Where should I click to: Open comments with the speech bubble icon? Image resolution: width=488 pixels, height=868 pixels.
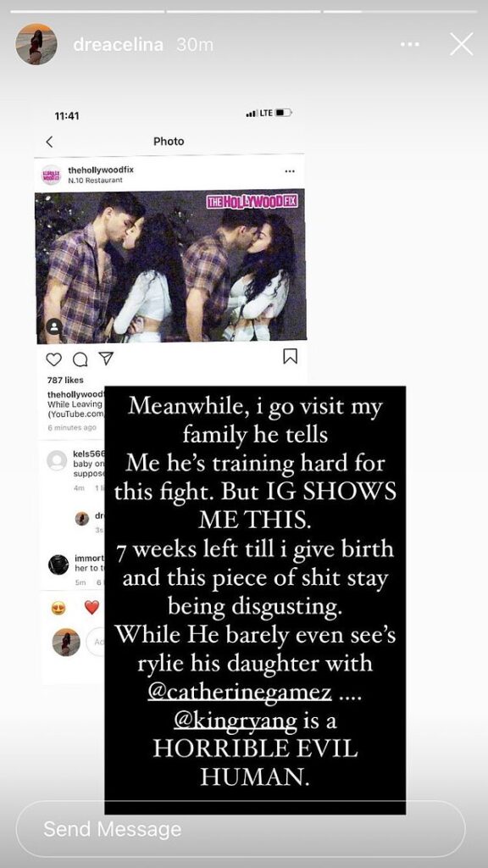point(80,359)
